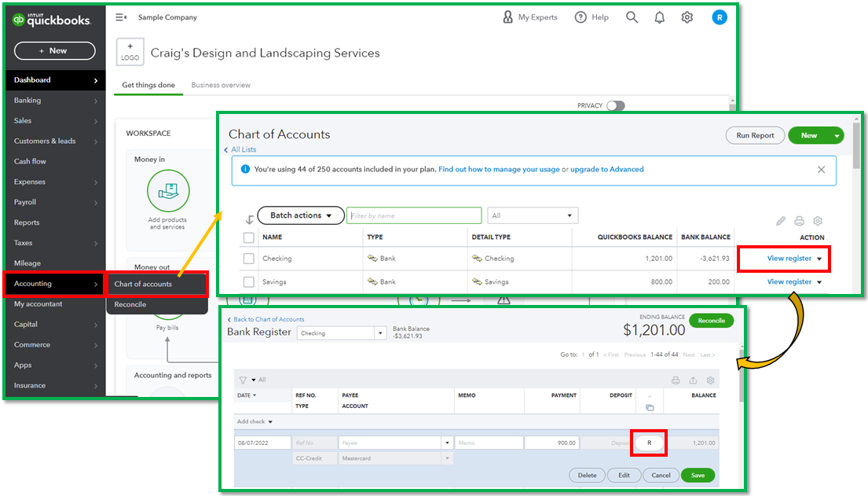Click the print icon in Bank Register
Image resolution: width=868 pixels, height=496 pixels.
(x=676, y=380)
